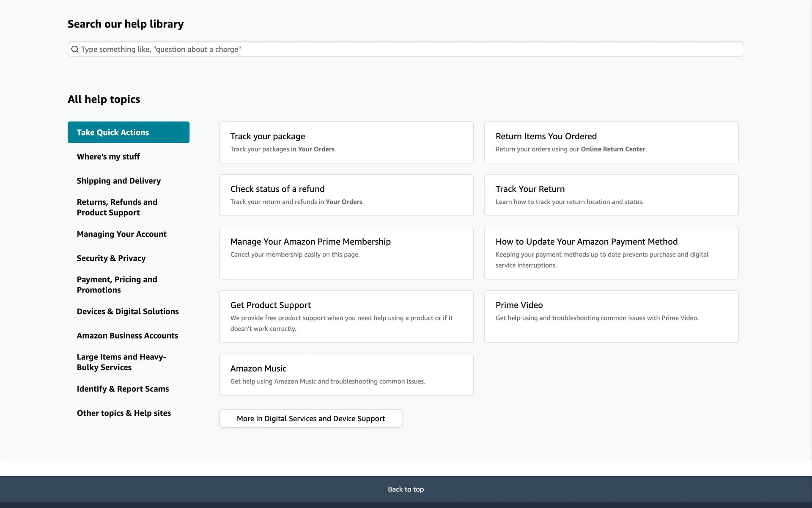The image size is (812, 508).
Task: Click the Back to top bar
Action: [x=406, y=489]
